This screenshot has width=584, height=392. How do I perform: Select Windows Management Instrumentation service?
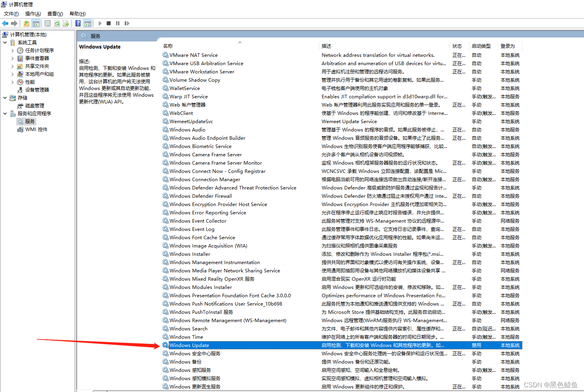point(342,263)
